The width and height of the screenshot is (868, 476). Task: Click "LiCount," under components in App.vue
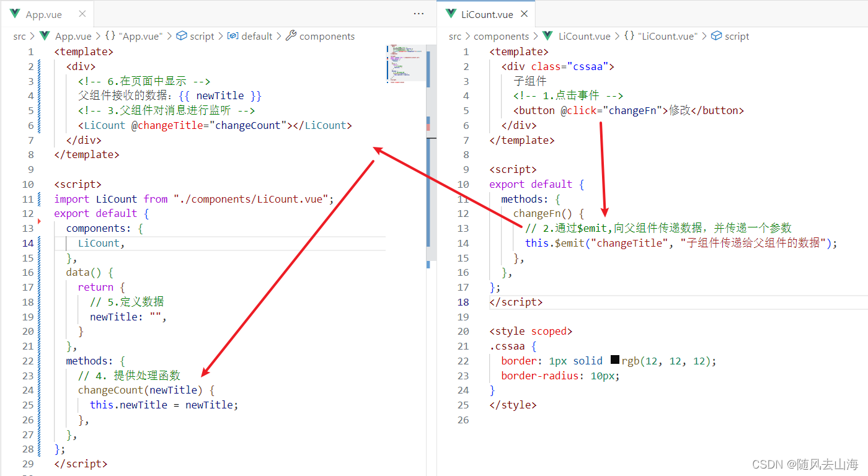coord(102,243)
